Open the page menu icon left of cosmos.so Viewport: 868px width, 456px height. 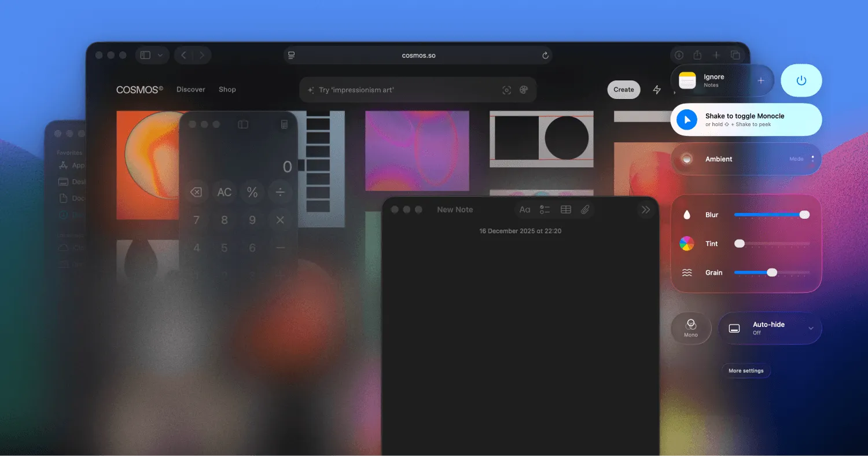(292, 55)
